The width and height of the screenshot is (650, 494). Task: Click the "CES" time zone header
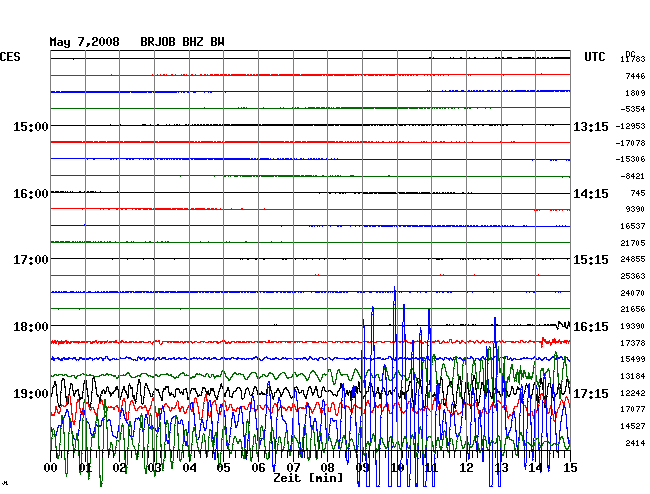(x=10, y=57)
